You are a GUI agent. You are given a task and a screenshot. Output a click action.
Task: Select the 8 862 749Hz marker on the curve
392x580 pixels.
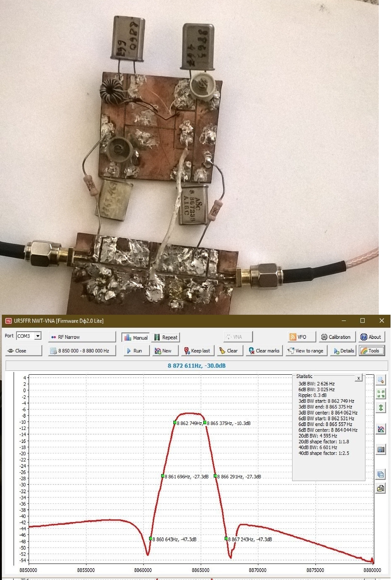click(x=175, y=423)
